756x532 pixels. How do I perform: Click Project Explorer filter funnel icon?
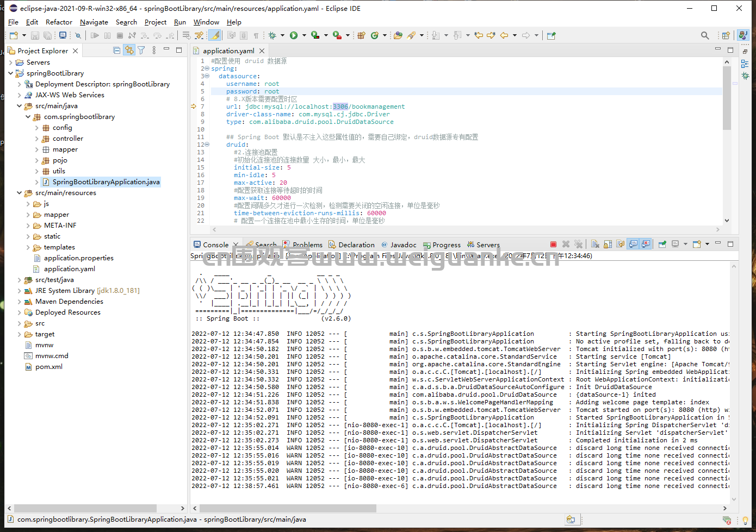pos(141,50)
